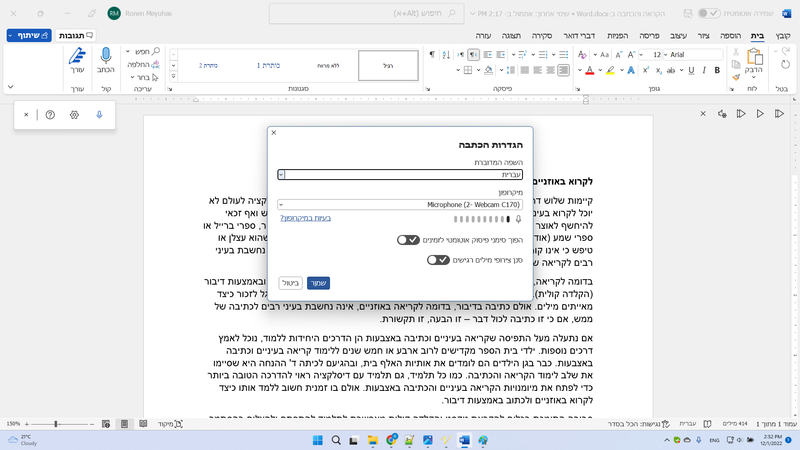Screen dimensions: 800x450
Task: Open dictation toolbar settings gear
Action: 74,115
